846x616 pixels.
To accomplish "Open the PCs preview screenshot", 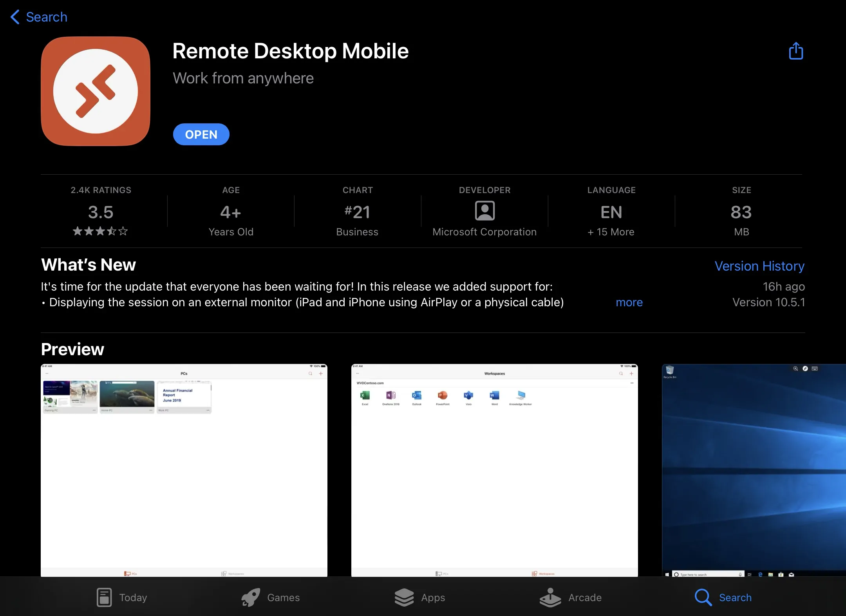I will tap(184, 470).
